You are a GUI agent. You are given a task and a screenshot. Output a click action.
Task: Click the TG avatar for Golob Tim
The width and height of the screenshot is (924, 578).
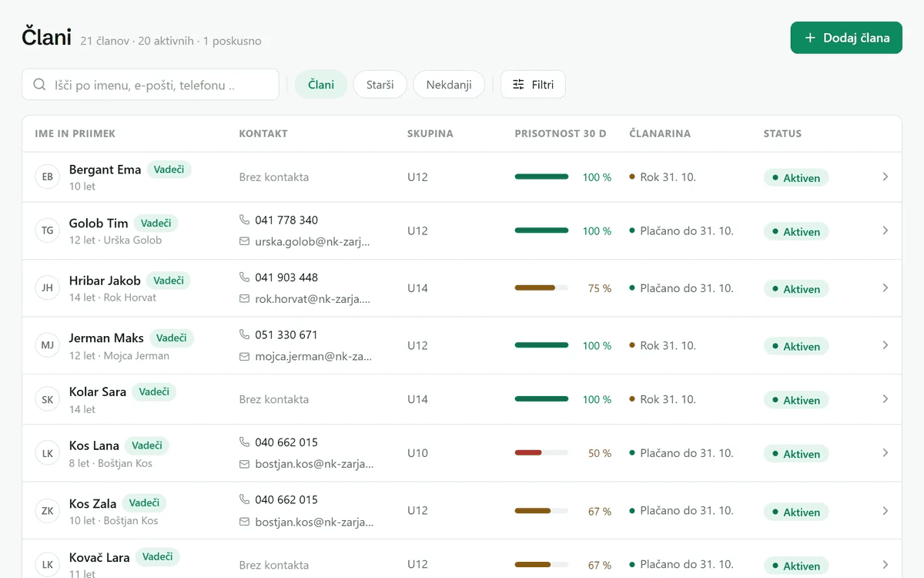tap(48, 230)
